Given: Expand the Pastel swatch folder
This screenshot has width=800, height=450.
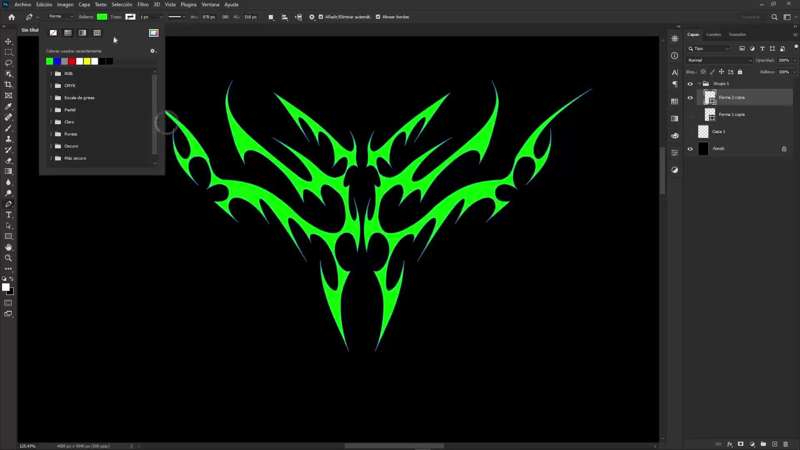Looking at the screenshot, I should (x=51, y=110).
